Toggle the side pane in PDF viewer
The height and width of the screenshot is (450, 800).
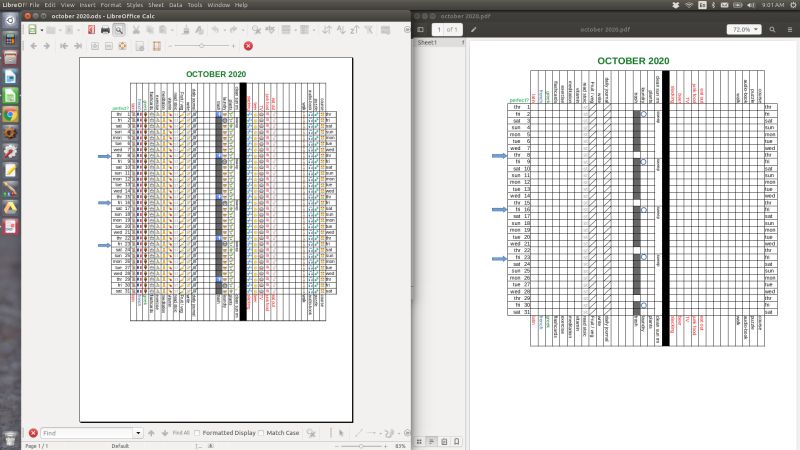pyautogui.click(x=420, y=30)
